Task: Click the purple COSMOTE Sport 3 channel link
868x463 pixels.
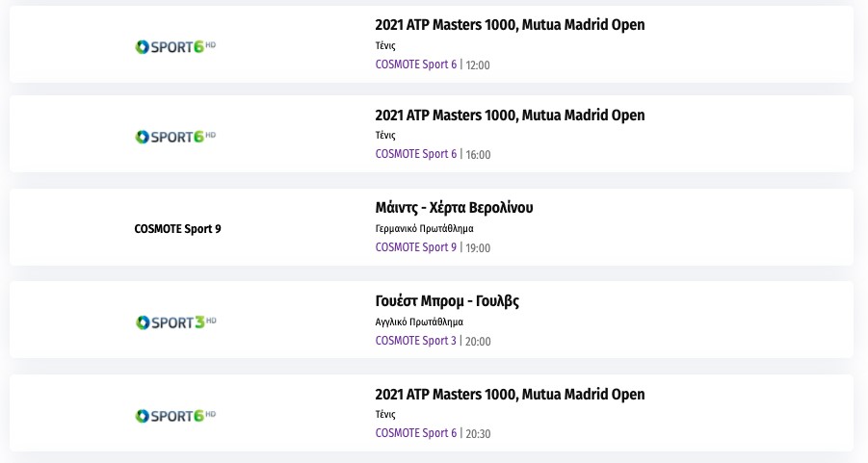Action: (x=416, y=340)
